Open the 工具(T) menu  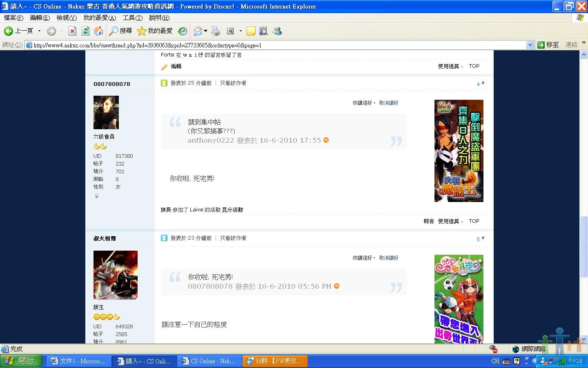[132, 18]
